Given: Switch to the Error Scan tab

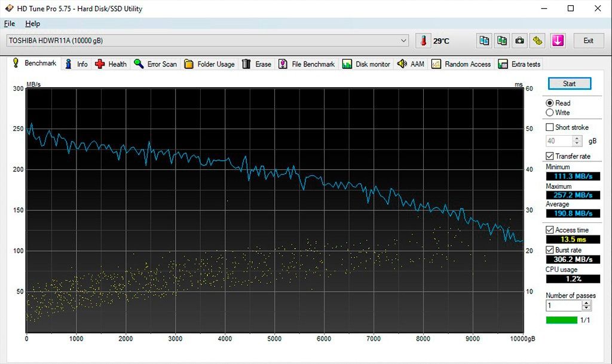Looking at the screenshot, I should [155, 64].
